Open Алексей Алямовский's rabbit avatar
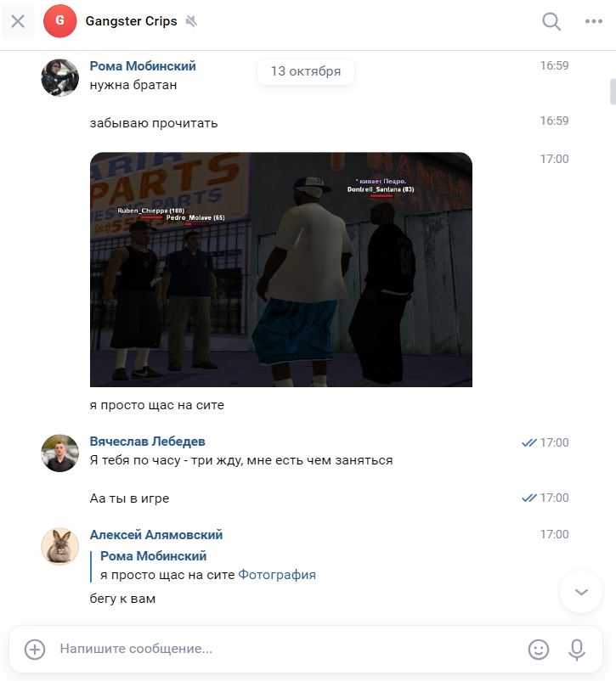The width and height of the screenshot is (616, 681). [x=60, y=546]
